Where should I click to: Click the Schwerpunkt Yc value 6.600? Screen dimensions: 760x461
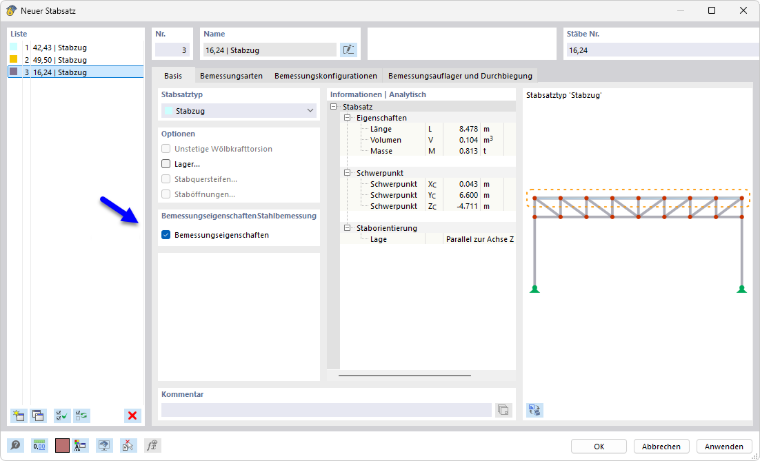[468, 195]
